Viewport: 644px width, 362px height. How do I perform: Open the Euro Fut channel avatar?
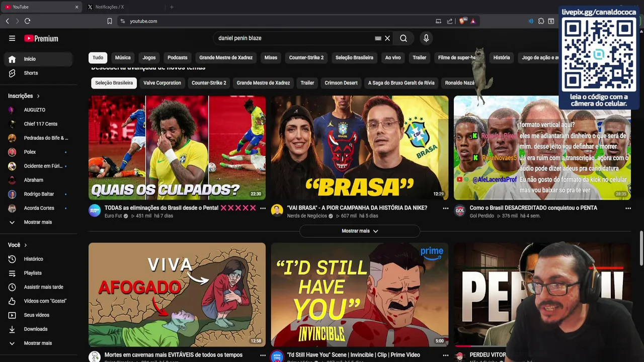pyautogui.click(x=95, y=210)
